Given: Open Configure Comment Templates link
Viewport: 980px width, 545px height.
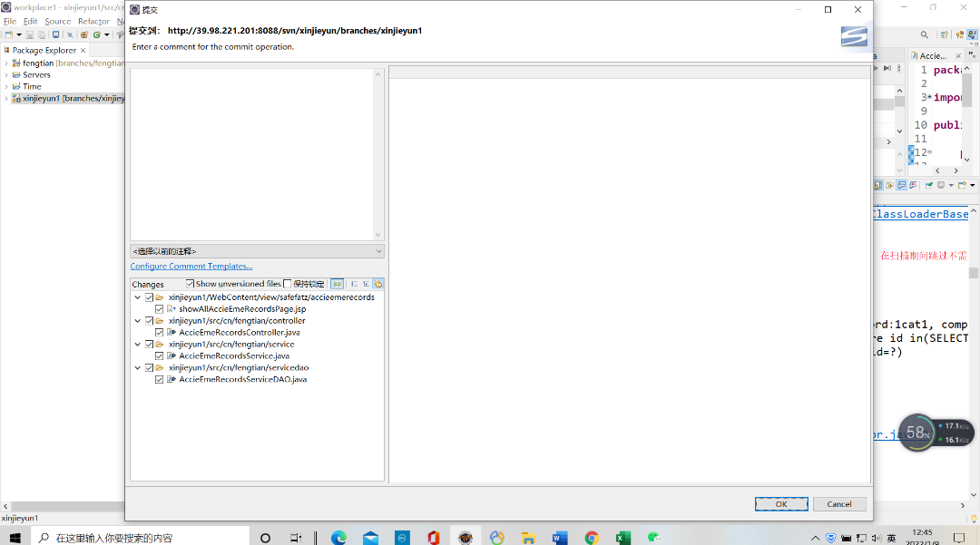Looking at the screenshot, I should [x=191, y=267].
